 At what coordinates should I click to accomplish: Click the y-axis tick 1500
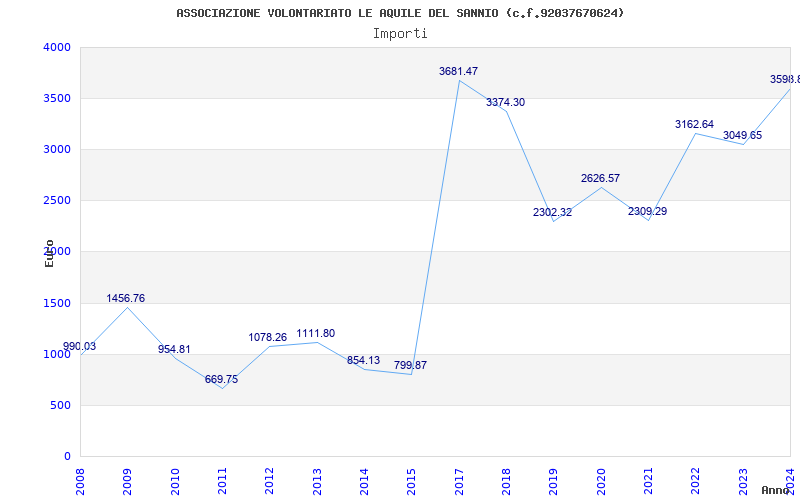point(57,304)
